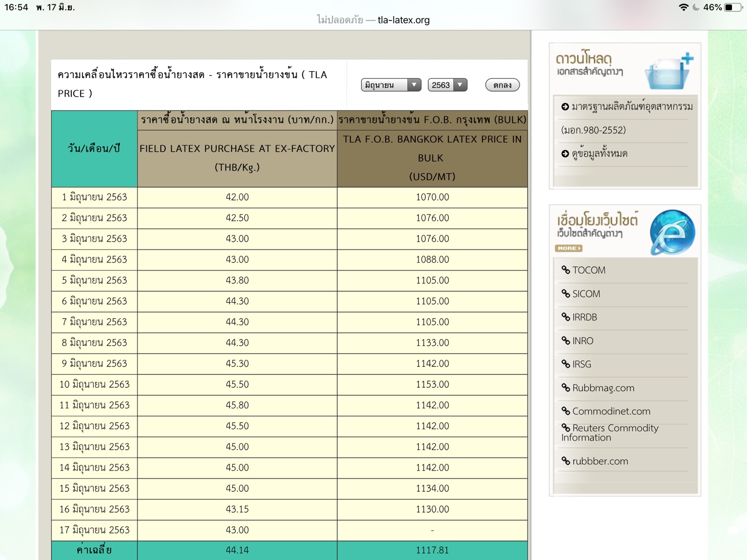Screen dimensions: 747x560
Task: Select the 17 มิถุนายน 2563 date cell
Action: (x=95, y=530)
